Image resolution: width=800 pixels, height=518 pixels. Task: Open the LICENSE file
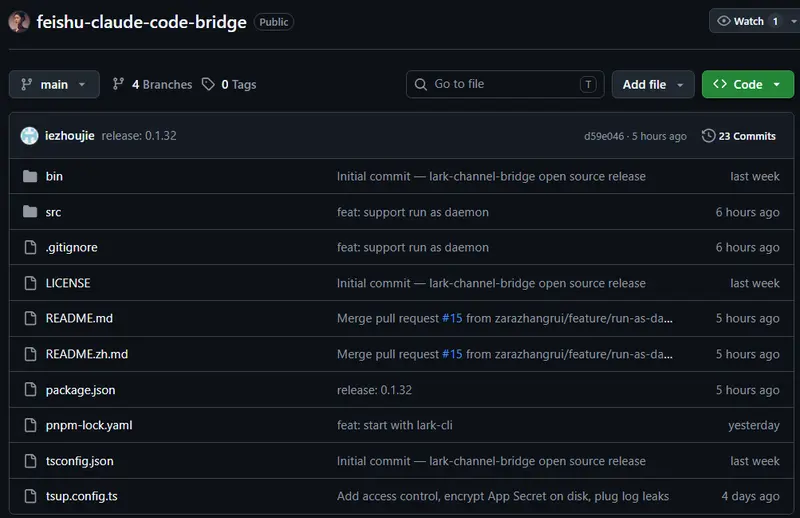coord(68,283)
